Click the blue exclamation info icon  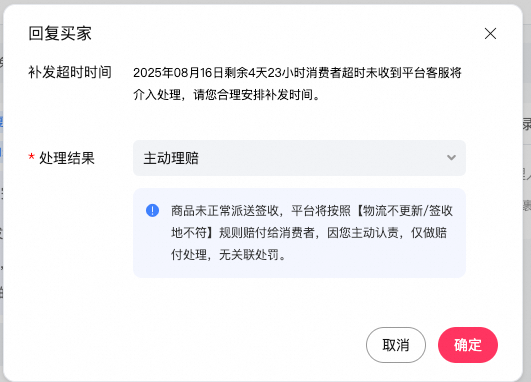[x=152, y=210]
